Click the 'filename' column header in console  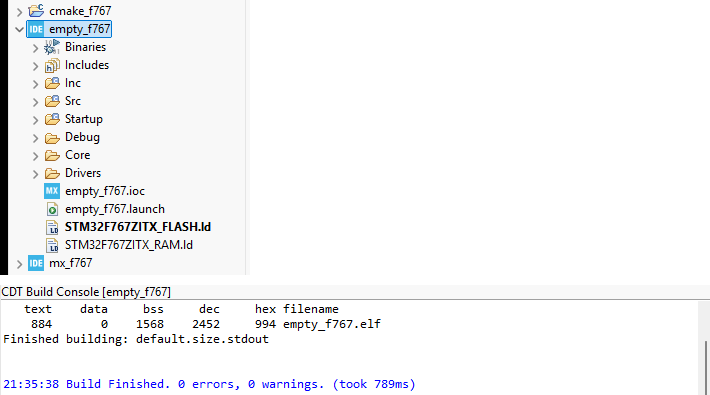[x=311, y=309]
